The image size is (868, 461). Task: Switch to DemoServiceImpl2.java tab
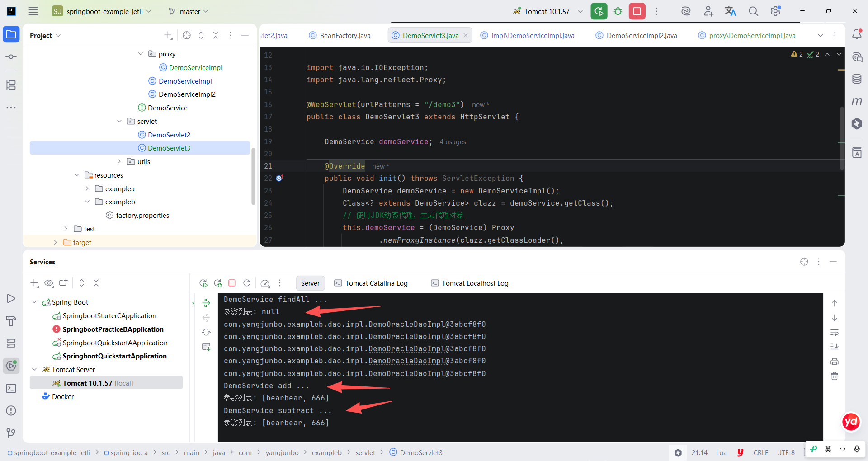coord(637,35)
